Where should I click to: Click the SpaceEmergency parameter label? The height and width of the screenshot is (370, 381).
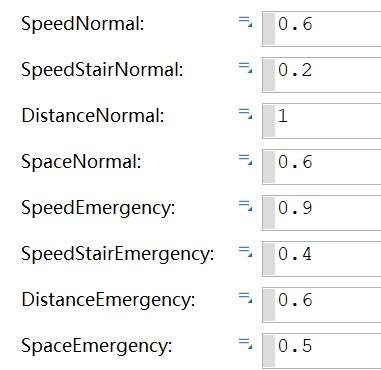tap(97, 346)
